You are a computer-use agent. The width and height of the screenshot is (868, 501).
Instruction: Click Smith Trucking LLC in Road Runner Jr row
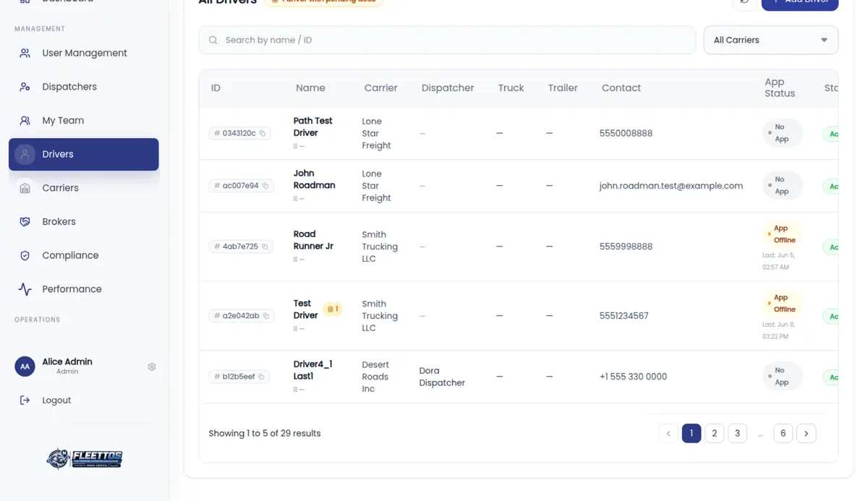[x=380, y=247]
